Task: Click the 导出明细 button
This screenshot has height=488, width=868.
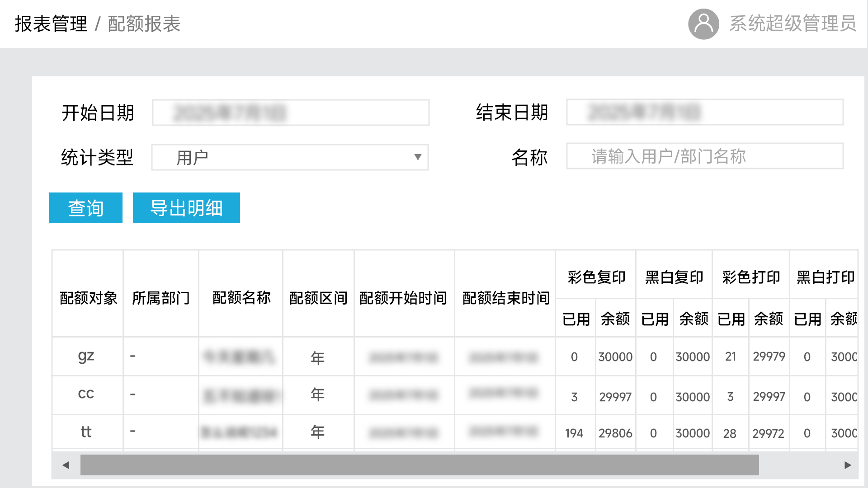Action: point(186,208)
